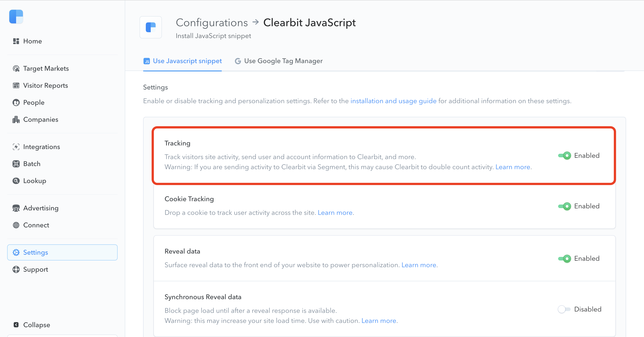Click the Disabled label for Synchronous Reveal
The image size is (644, 337).
(588, 309)
